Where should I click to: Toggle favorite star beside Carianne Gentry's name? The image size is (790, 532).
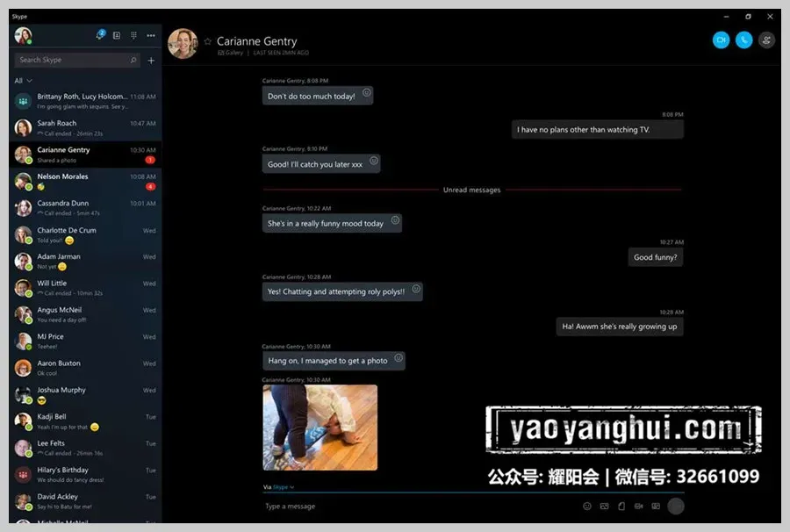tap(207, 41)
